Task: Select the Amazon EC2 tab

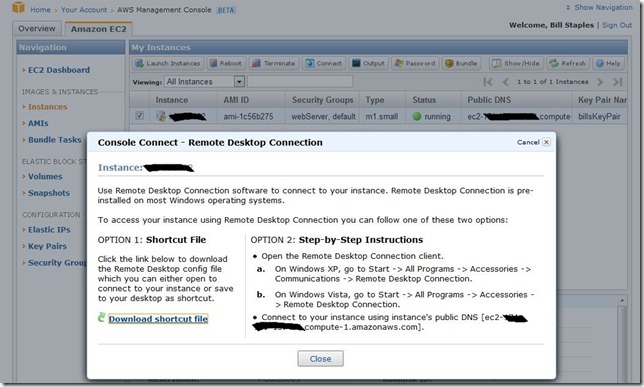Action: pyautogui.click(x=99, y=29)
